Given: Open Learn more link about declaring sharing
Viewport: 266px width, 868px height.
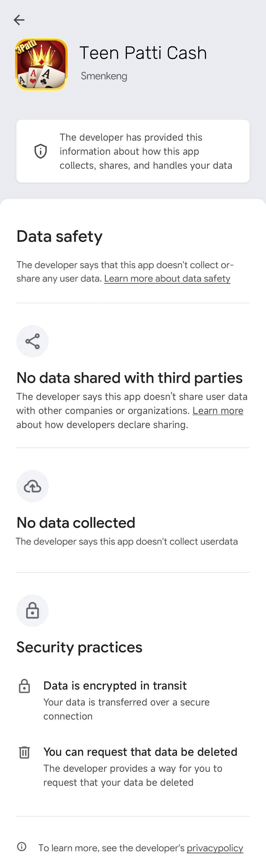Looking at the screenshot, I should (x=218, y=410).
